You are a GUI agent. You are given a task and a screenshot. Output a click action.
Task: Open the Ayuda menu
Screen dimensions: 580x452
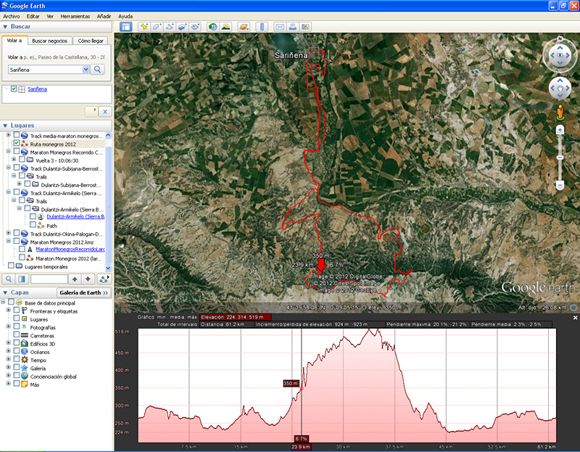click(x=125, y=16)
